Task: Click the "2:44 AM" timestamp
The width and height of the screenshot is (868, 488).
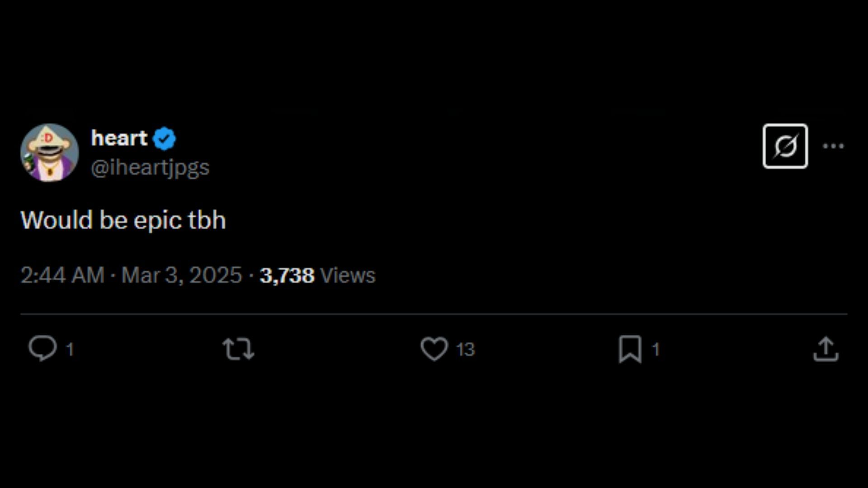Action: [x=62, y=275]
